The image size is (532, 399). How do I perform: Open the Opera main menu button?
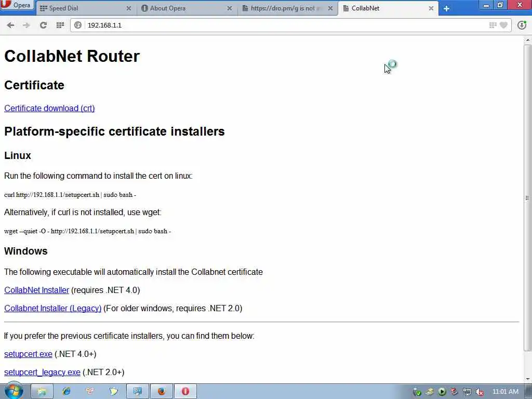pyautogui.click(x=17, y=5)
